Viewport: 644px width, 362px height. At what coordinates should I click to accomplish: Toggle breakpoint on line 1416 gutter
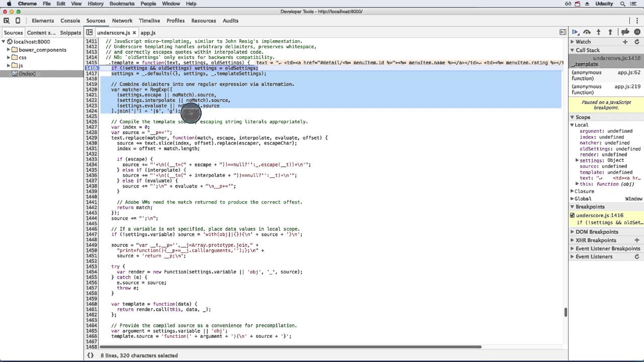[91, 68]
